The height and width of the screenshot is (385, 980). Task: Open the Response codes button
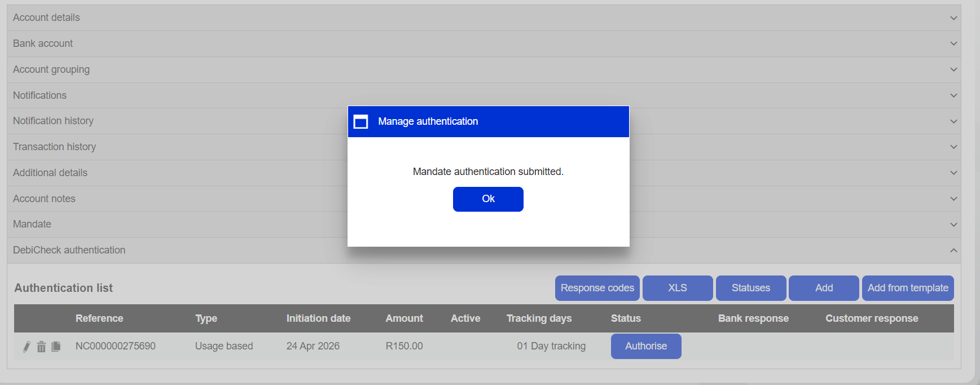click(597, 288)
